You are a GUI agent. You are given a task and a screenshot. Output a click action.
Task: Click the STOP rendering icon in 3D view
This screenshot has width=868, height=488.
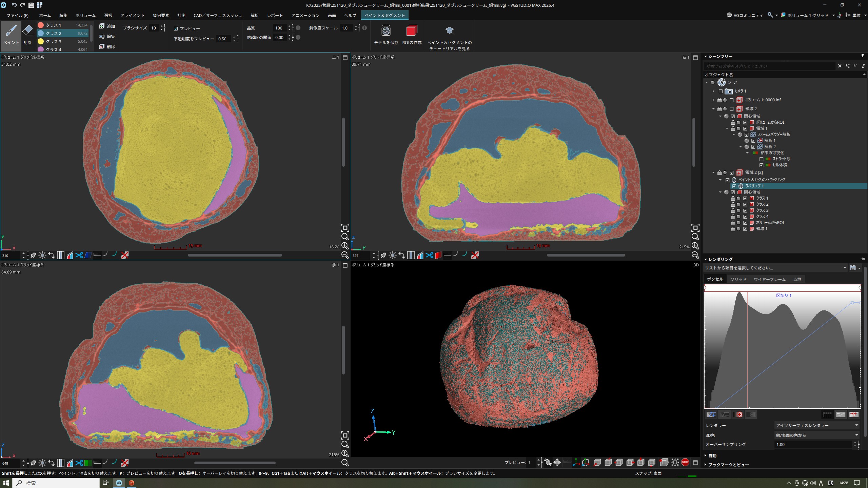pos(685,462)
